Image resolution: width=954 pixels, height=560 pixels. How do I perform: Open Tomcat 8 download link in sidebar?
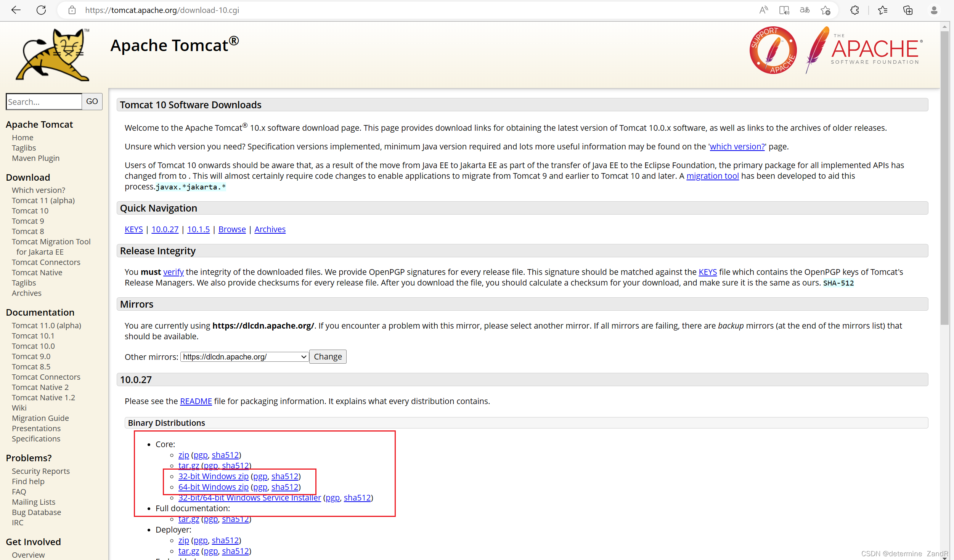28,231
